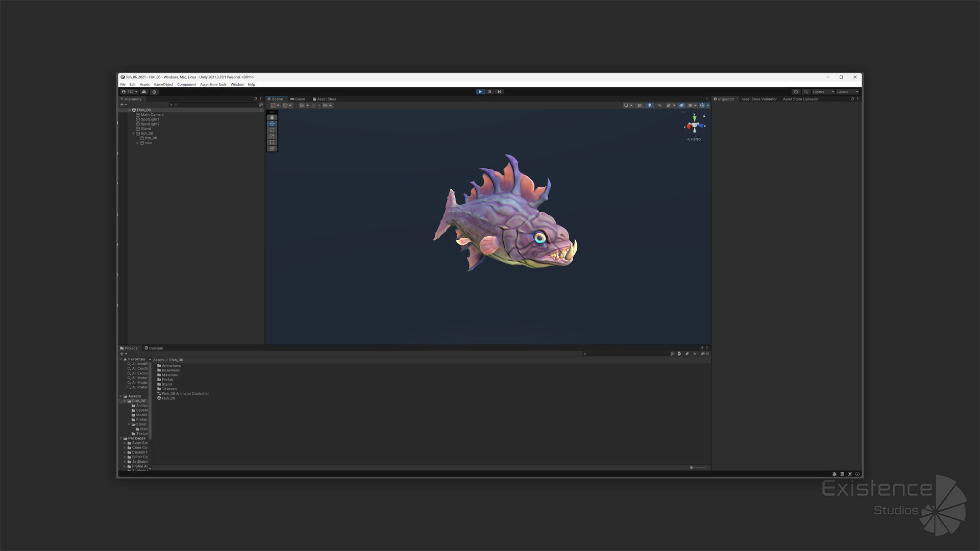Switch to the Game tab
The image size is (980, 551).
[298, 99]
